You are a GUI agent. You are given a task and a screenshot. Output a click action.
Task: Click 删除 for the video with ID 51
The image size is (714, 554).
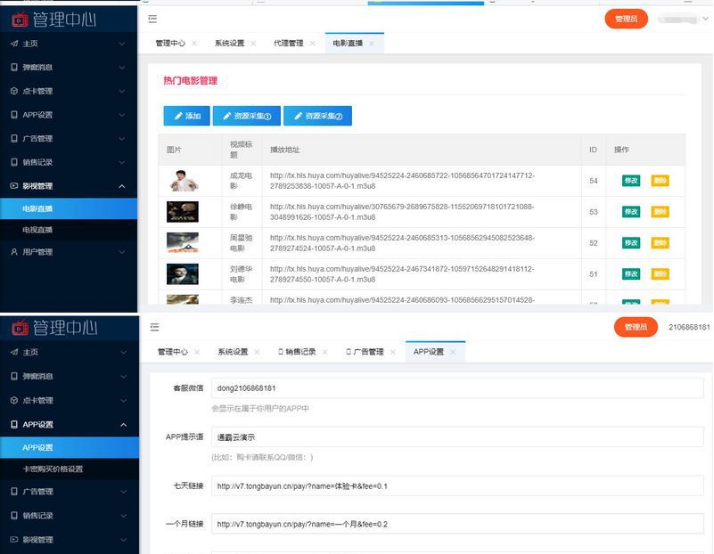660,274
